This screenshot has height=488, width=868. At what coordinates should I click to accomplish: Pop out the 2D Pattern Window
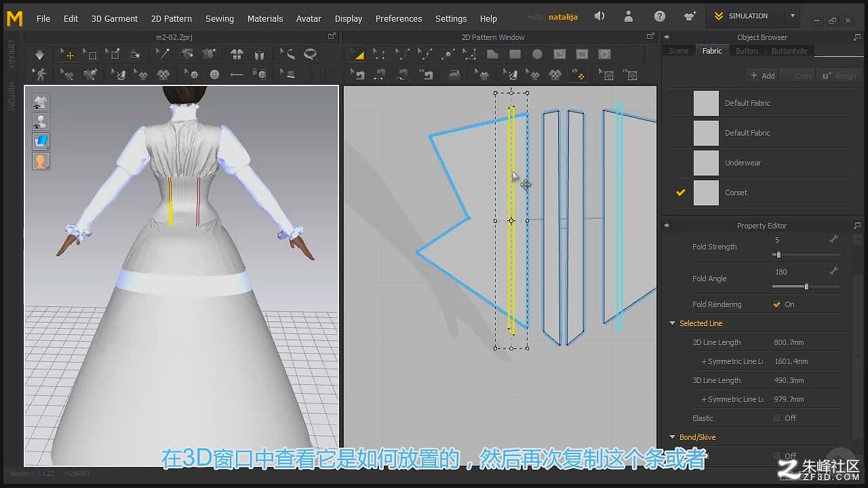[x=650, y=37]
